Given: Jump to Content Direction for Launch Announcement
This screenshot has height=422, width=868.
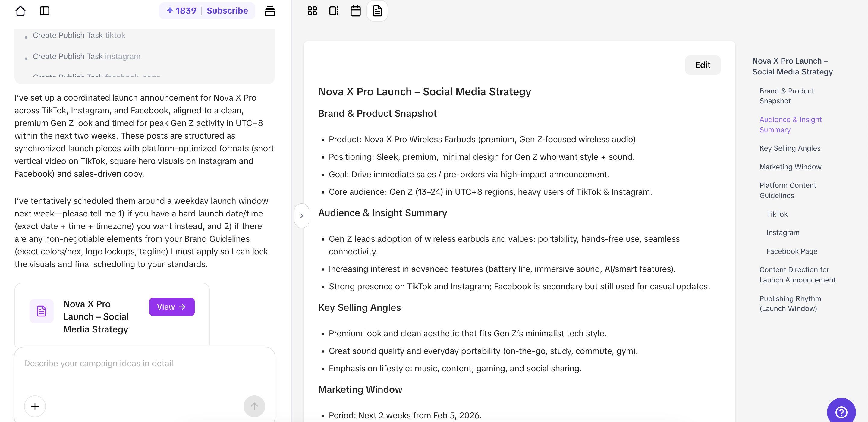Looking at the screenshot, I should [797, 274].
